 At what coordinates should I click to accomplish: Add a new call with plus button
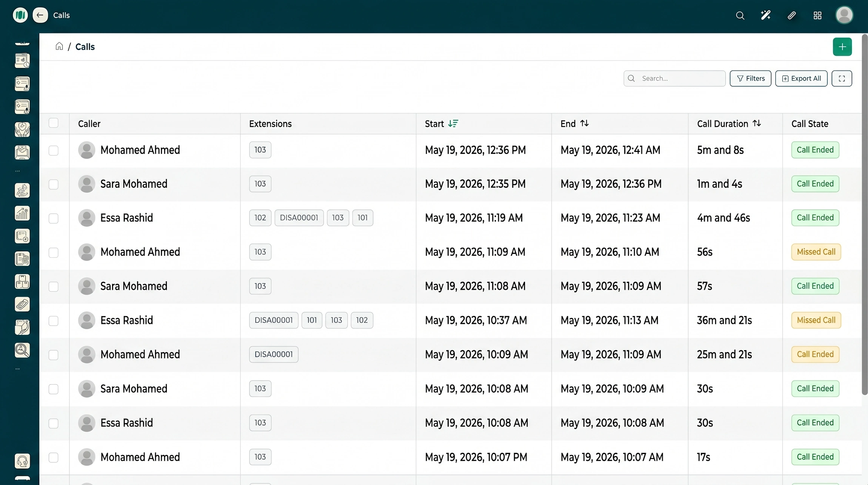coord(842,47)
